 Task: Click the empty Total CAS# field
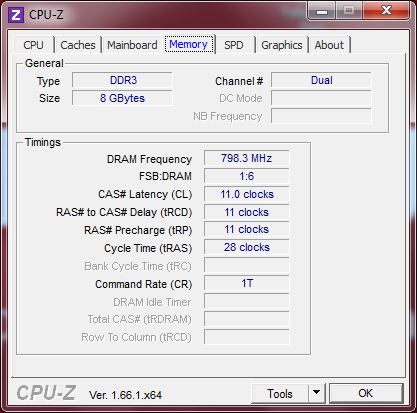pos(247,319)
